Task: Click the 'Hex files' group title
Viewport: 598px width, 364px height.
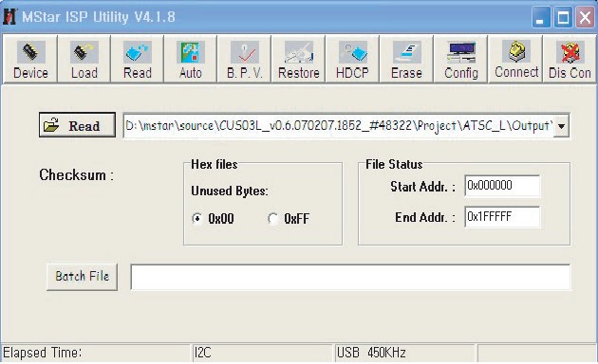Action: [215, 164]
